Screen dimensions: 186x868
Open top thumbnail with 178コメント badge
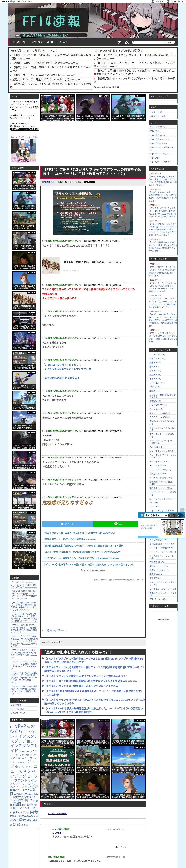[93, 107]
